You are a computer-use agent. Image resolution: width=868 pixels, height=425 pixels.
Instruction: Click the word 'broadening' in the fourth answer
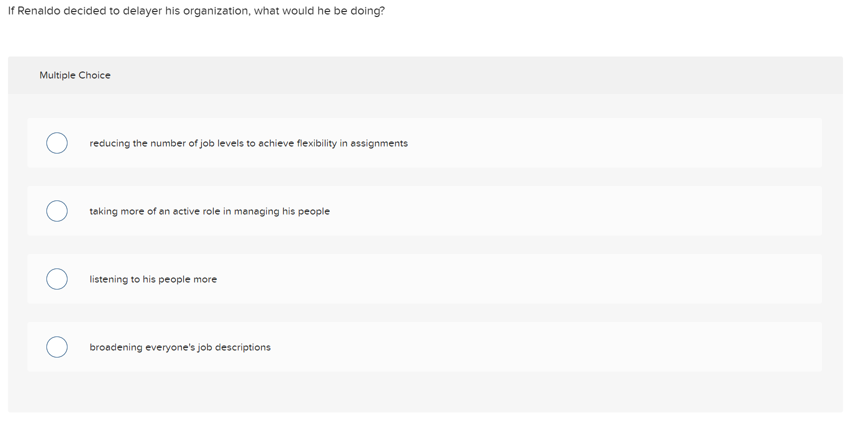(x=116, y=347)
